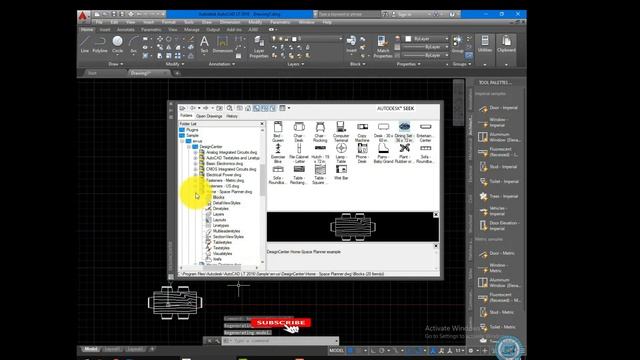This screenshot has width=640, height=360.
Task: Expand the Modify panel dropdown
Action: click(175, 64)
